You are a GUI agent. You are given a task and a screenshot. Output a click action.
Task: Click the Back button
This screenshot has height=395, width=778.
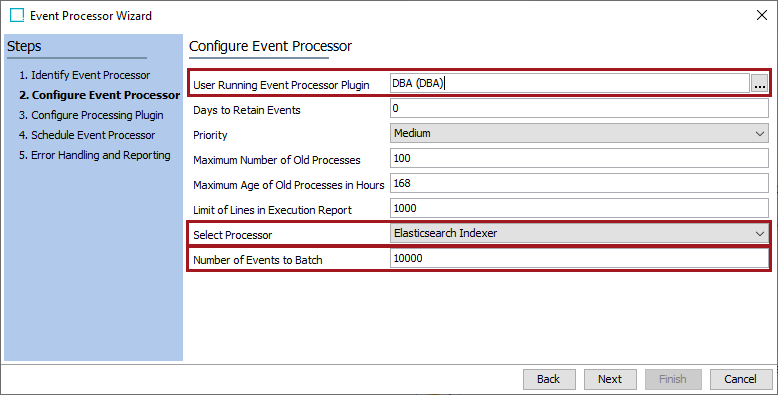549,379
